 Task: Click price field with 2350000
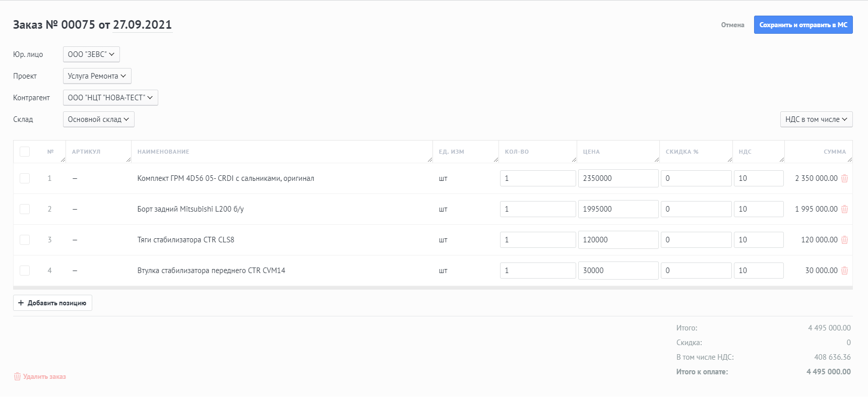point(618,178)
